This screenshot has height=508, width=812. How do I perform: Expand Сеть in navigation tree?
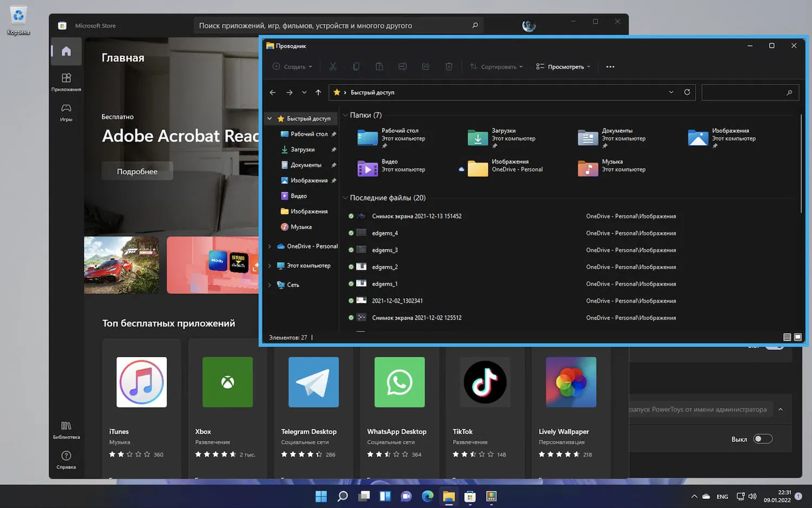pyautogui.click(x=270, y=285)
